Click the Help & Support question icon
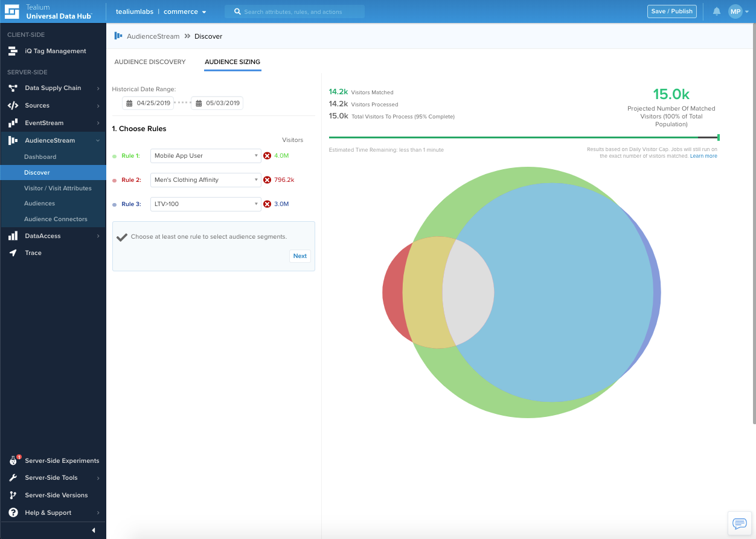The image size is (756, 539). click(x=13, y=513)
